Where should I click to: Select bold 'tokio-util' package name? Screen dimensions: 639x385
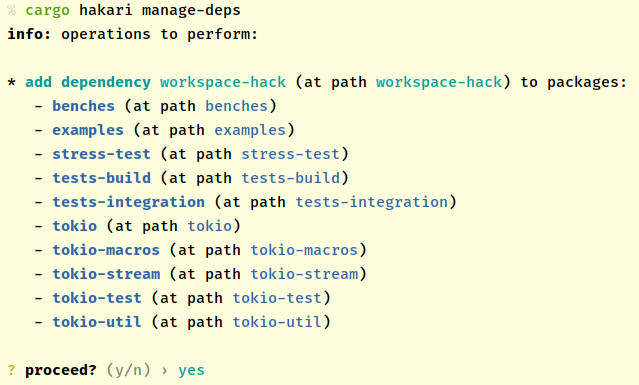click(97, 322)
